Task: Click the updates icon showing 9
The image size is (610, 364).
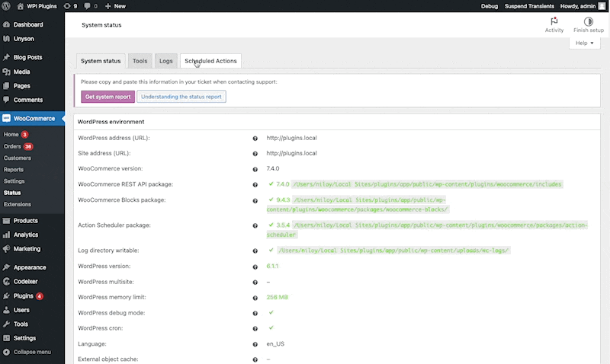Action: [67, 6]
